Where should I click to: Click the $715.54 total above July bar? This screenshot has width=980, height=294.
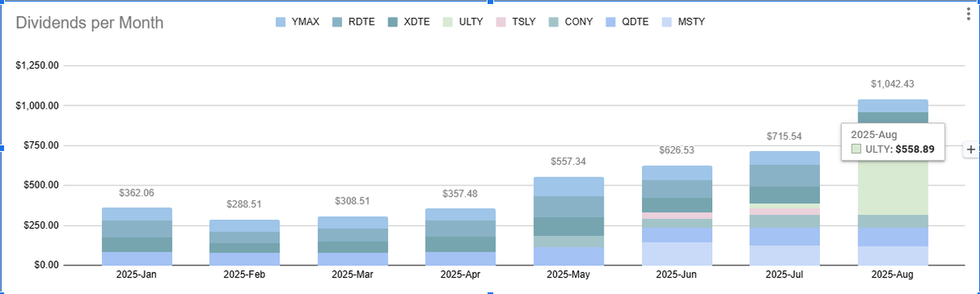click(x=784, y=136)
